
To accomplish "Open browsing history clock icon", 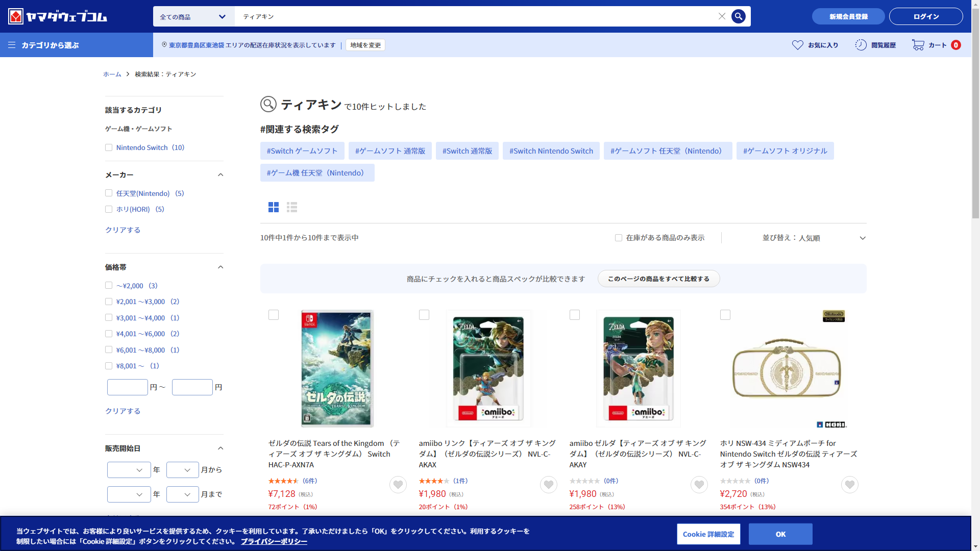I will pyautogui.click(x=861, y=45).
